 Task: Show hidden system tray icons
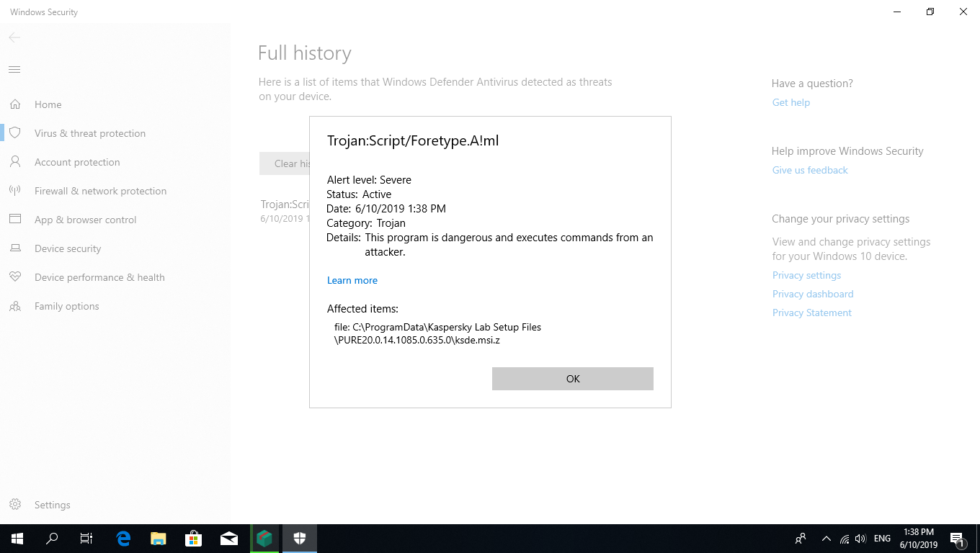pyautogui.click(x=826, y=539)
